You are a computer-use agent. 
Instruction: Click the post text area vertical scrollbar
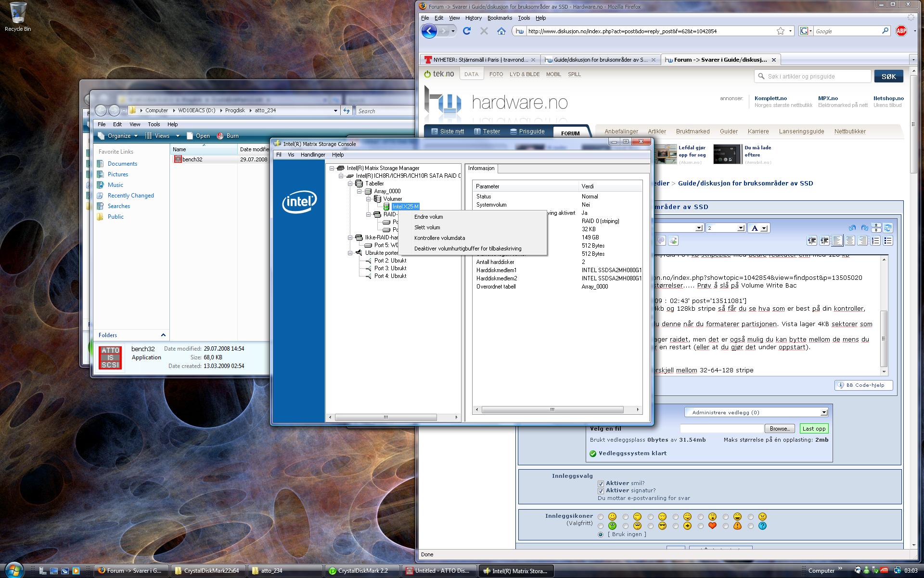point(884,339)
